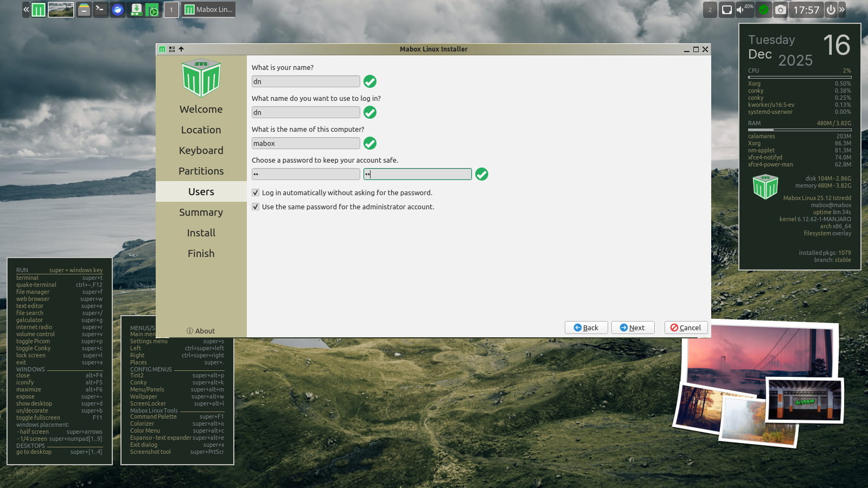
Task: Expand the right panel chevron arrow
Action: 842,10
